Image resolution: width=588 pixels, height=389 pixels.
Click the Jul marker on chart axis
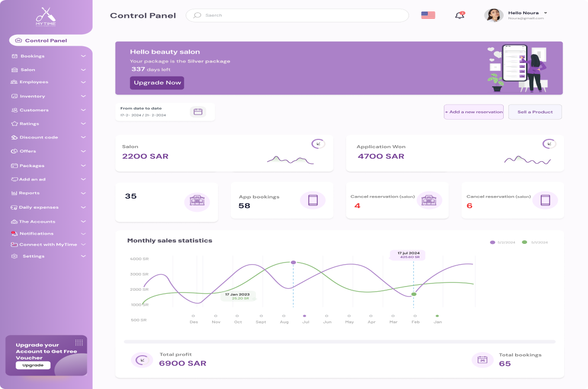[x=305, y=316]
